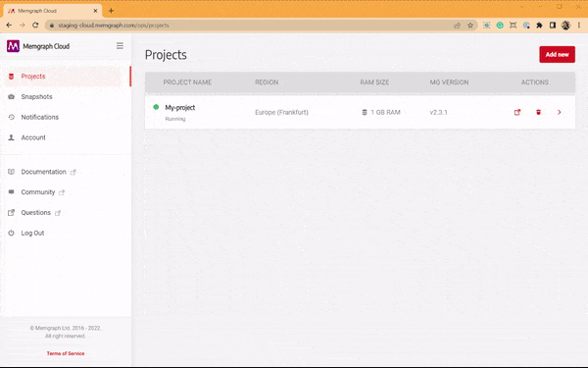Log Out of Memgraph Cloud
Screen dimensions: 588x368
32,233
